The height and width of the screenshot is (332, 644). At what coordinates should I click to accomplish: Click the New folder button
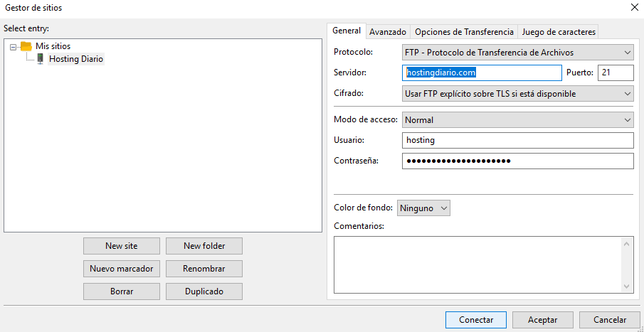(x=204, y=246)
